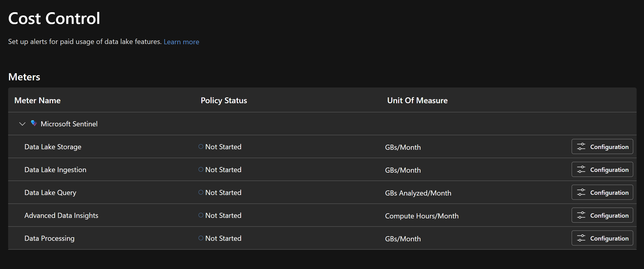The image size is (644, 269).
Task: Select the Data Lake Query meter name
Action: click(50, 192)
